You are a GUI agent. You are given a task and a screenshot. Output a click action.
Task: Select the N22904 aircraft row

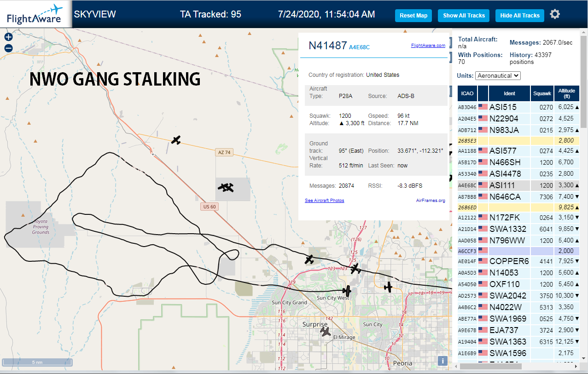pyautogui.click(x=519, y=119)
